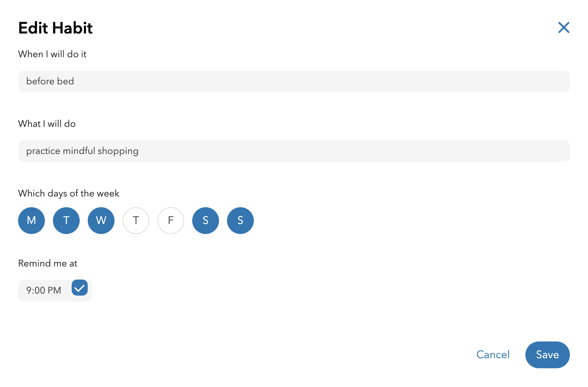Edit the 'before bed' trigger field

pyautogui.click(x=294, y=81)
